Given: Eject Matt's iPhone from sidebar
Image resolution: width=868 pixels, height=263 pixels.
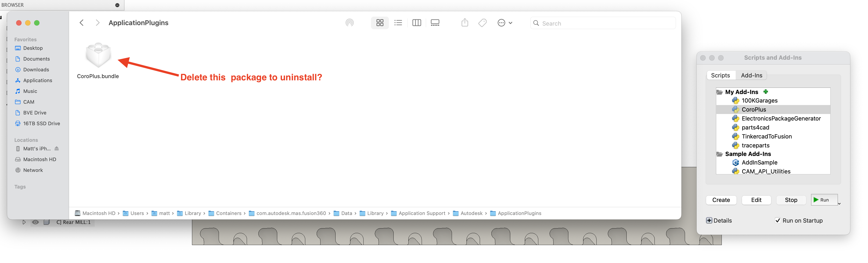Looking at the screenshot, I should click(57, 149).
